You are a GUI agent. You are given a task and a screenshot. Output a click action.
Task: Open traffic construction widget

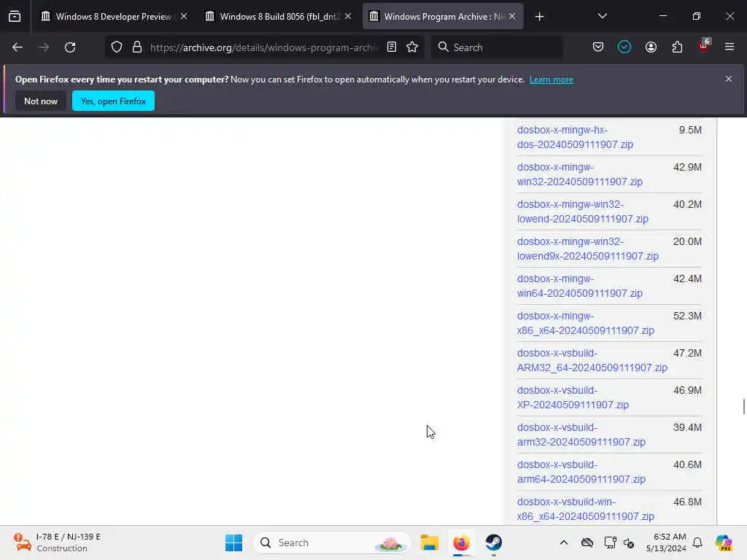(x=57, y=542)
